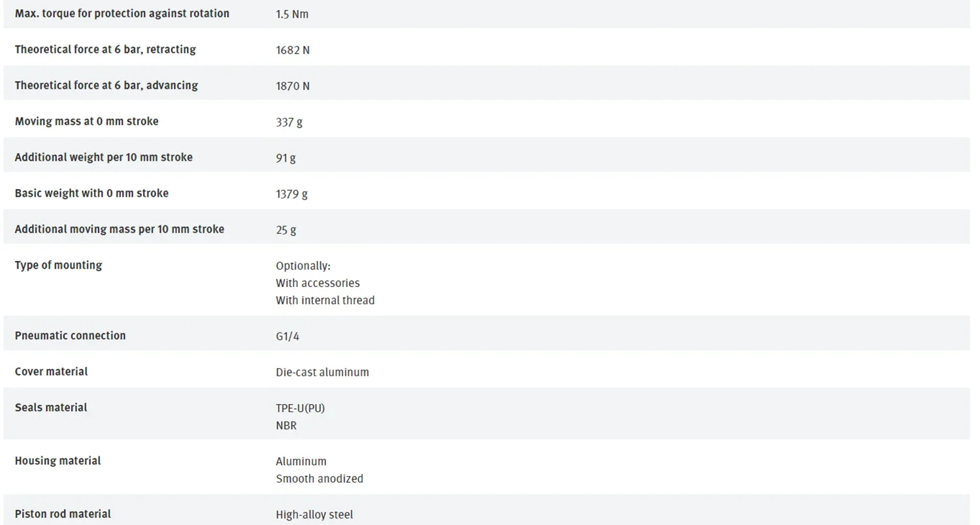The image size is (980, 525).
Task: Select the 337 g moving mass value
Action: tap(289, 122)
